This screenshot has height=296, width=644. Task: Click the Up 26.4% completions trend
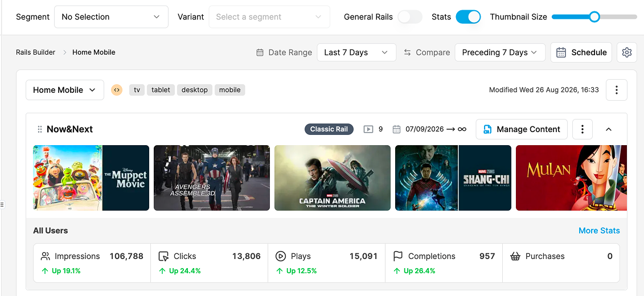[x=414, y=271]
